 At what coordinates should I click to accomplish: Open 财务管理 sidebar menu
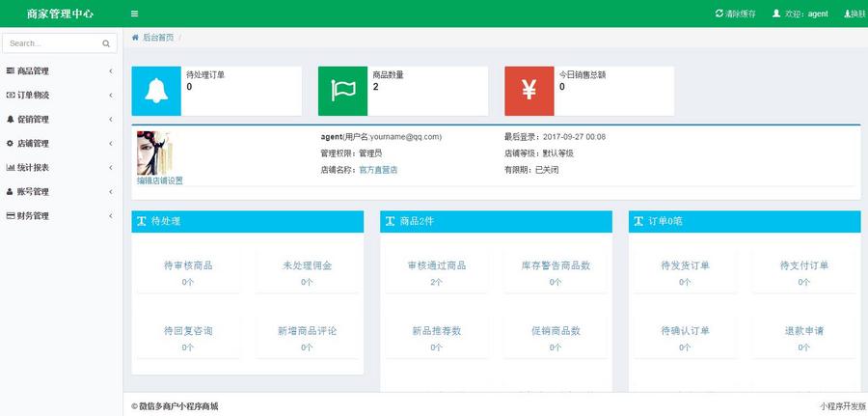tap(61, 216)
